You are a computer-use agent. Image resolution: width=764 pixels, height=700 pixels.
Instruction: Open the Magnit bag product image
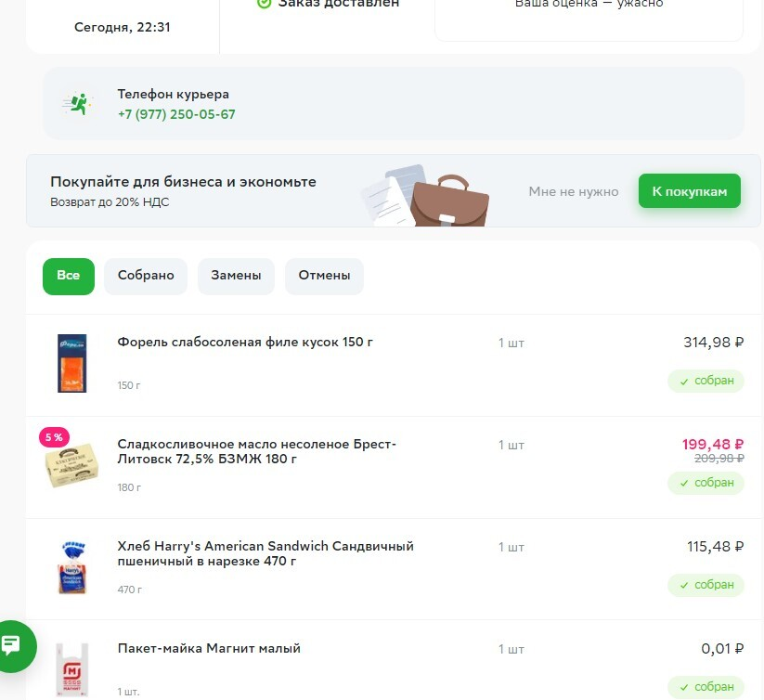click(72, 668)
